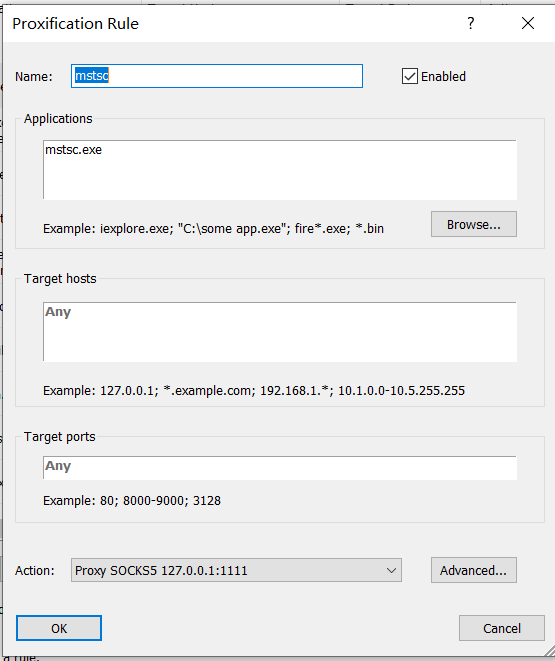Focus the Name text field
Screen dimensions: 555x661
pyautogui.click(x=217, y=76)
